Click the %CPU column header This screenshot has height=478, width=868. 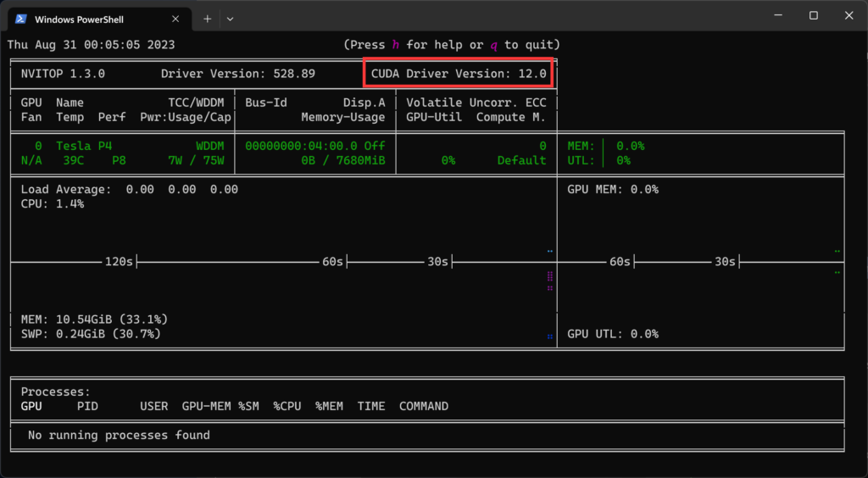click(287, 406)
